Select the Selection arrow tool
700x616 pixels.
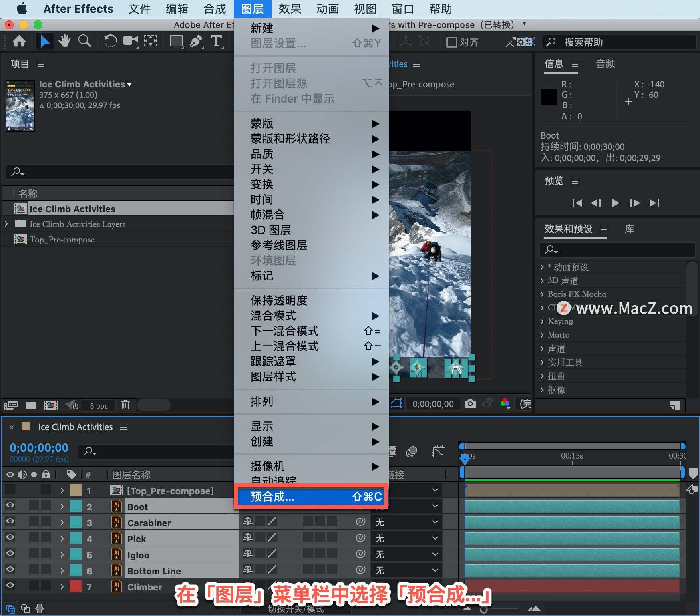click(x=44, y=41)
